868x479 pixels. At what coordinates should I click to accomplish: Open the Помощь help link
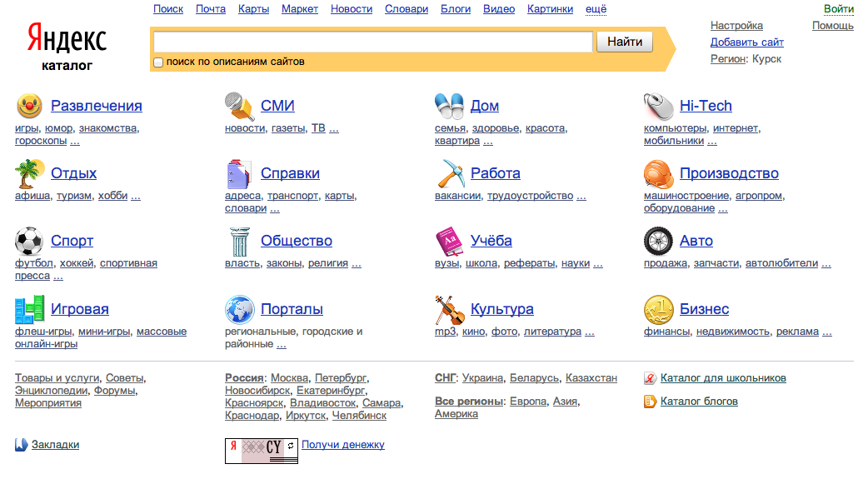tap(832, 26)
